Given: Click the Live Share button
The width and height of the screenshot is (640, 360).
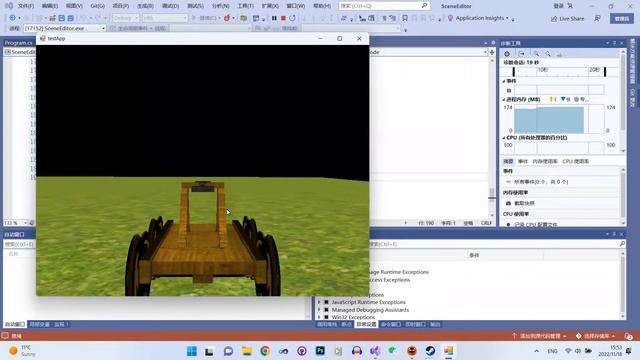Looking at the screenshot, I should pyautogui.click(x=567, y=19).
